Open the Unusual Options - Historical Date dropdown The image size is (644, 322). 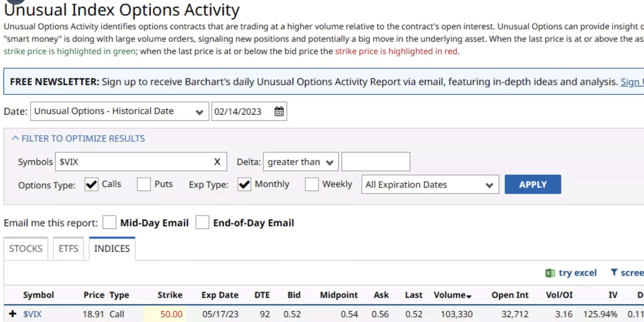coord(120,111)
